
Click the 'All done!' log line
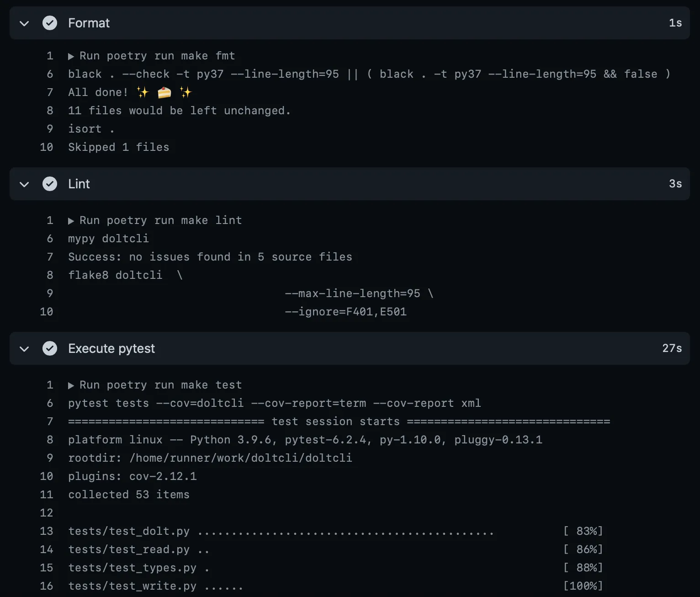(x=130, y=92)
